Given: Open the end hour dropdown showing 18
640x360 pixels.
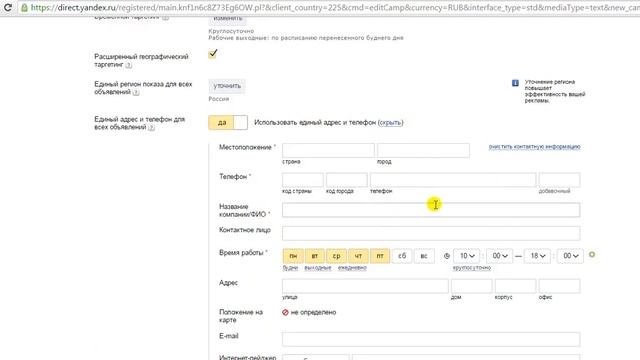Looking at the screenshot, I should [x=538, y=256].
